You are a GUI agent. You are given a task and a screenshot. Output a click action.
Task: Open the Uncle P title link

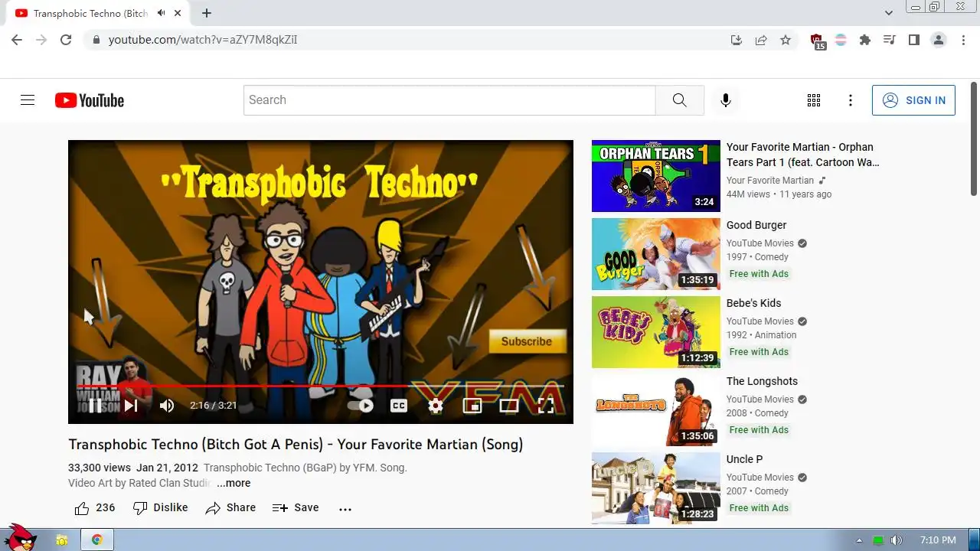(744, 459)
